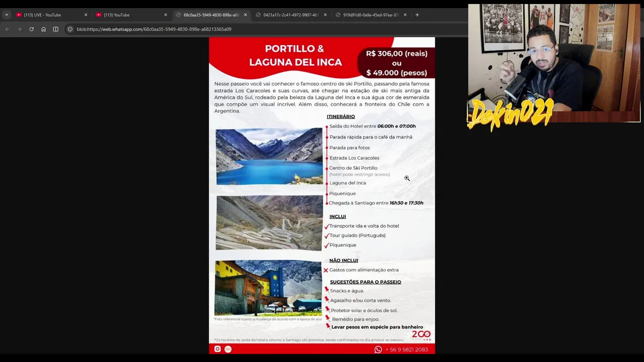The height and width of the screenshot is (362, 644).
Task: Close the (113) YouTube tab
Action: pyautogui.click(x=166, y=15)
